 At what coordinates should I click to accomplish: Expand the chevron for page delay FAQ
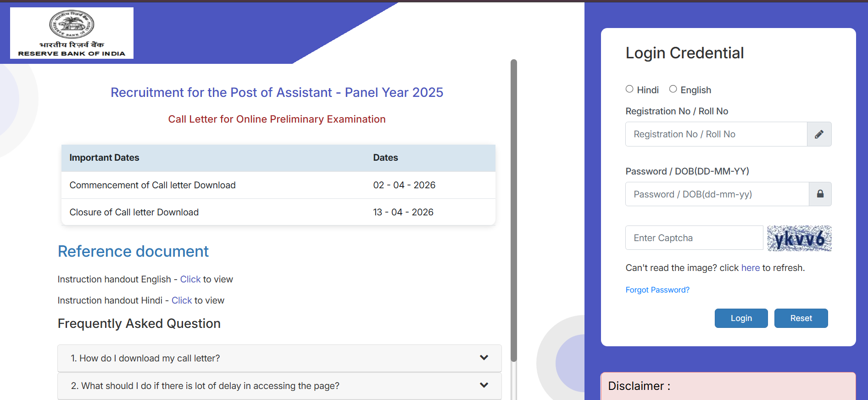[484, 385]
